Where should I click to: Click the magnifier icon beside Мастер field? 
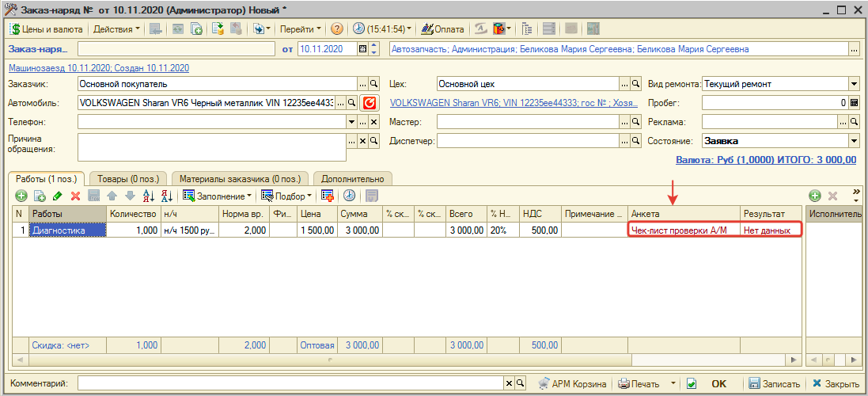[x=635, y=122]
